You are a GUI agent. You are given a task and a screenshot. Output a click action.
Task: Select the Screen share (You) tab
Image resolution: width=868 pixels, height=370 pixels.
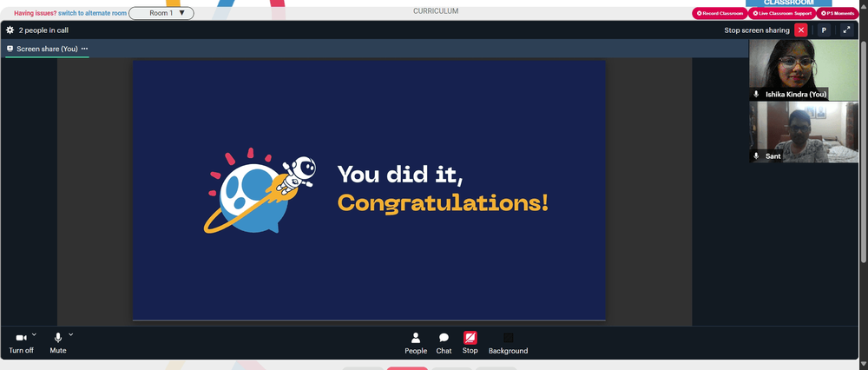[47, 49]
